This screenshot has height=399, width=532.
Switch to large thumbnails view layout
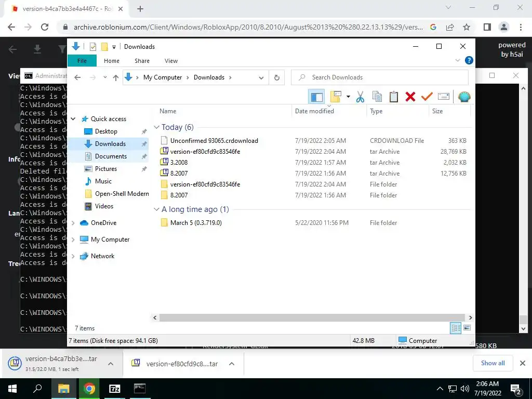pos(467,328)
